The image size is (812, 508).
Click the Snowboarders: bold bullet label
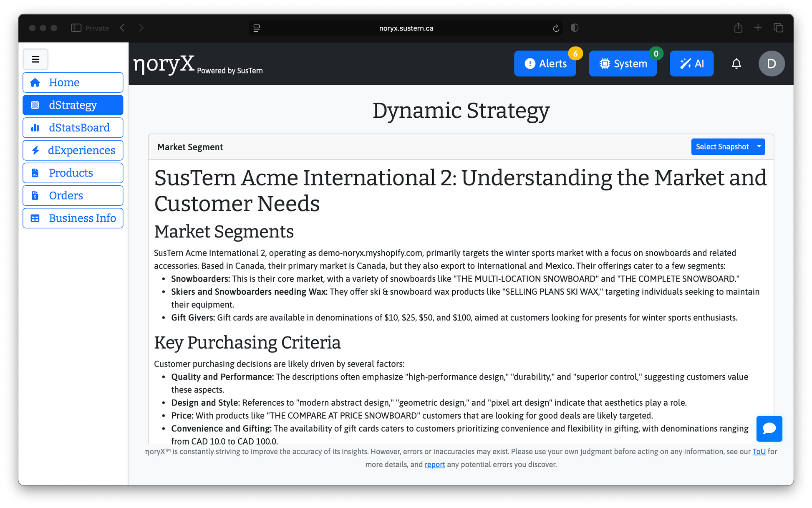click(200, 279)
